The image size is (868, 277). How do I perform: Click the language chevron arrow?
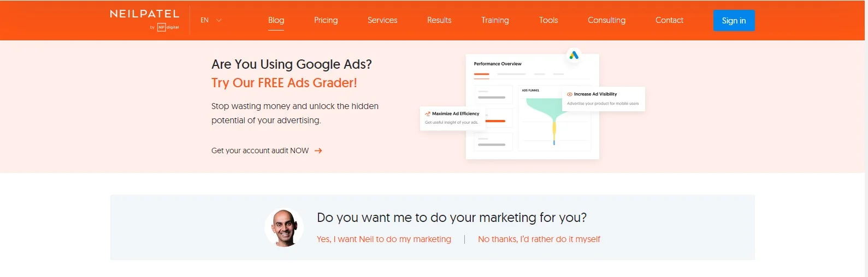219,20
